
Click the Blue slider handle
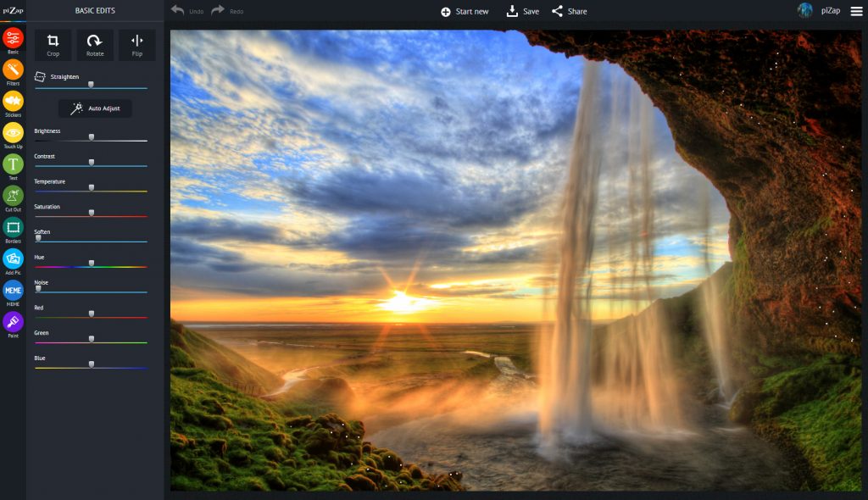92,364
